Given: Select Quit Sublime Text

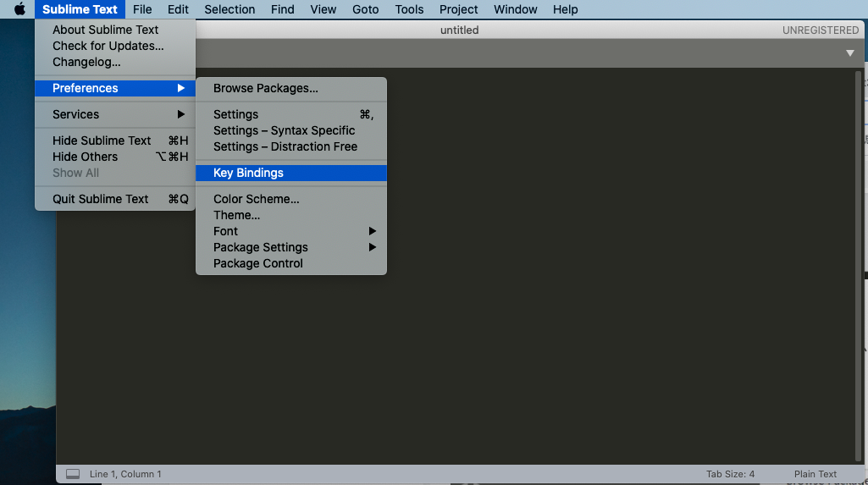Looking at the screenshot, I should [115, 199].
